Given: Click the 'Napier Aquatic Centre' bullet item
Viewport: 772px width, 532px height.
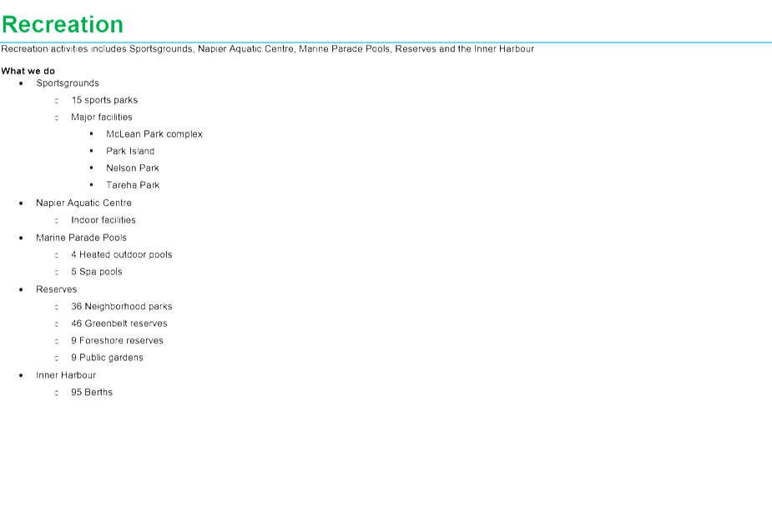Looking at the screenshot, I should [x=83, y=203].
